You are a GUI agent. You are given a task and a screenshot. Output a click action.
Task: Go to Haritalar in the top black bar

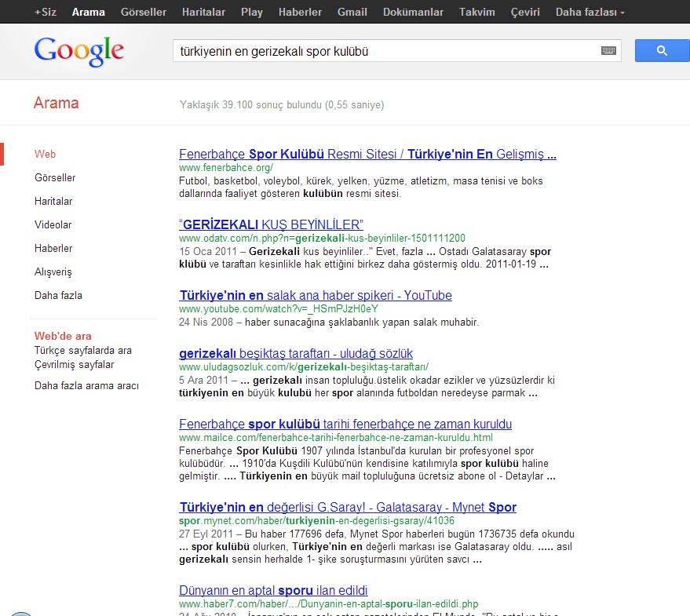203,12
